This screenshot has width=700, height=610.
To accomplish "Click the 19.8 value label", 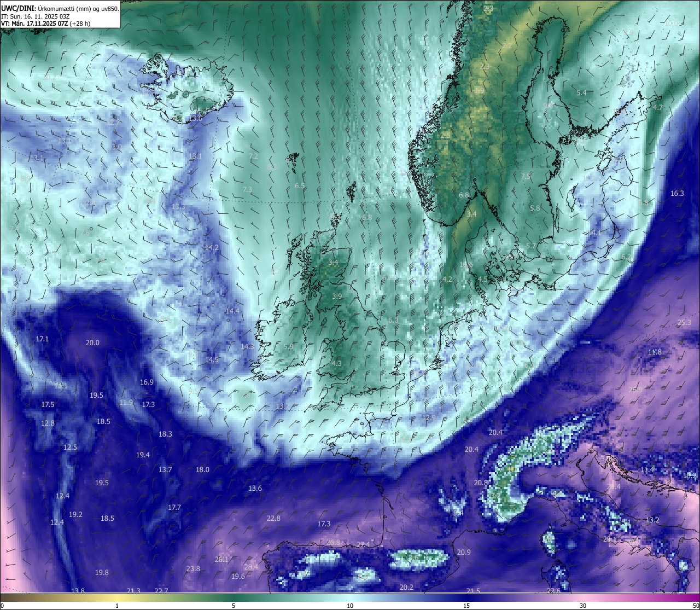I will click(x=102, y=573).
